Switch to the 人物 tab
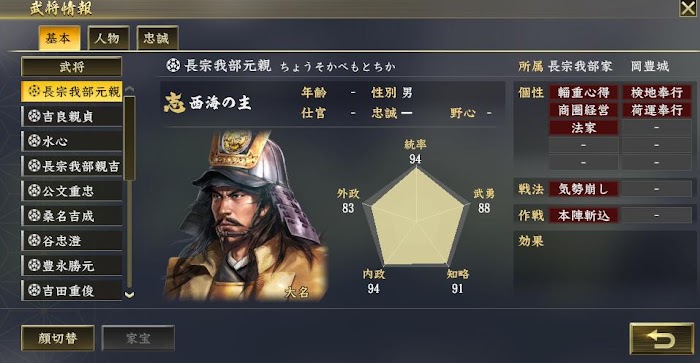Viewport: 700px width, 363px height. click(x=108, y=38)
